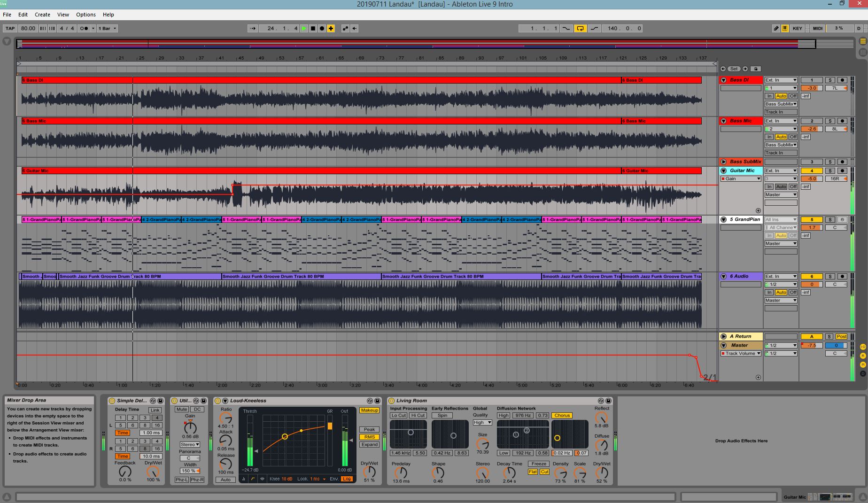868x503 pixels.
Task: Toggle the Follow playback arrow icon
Action: 253,29
